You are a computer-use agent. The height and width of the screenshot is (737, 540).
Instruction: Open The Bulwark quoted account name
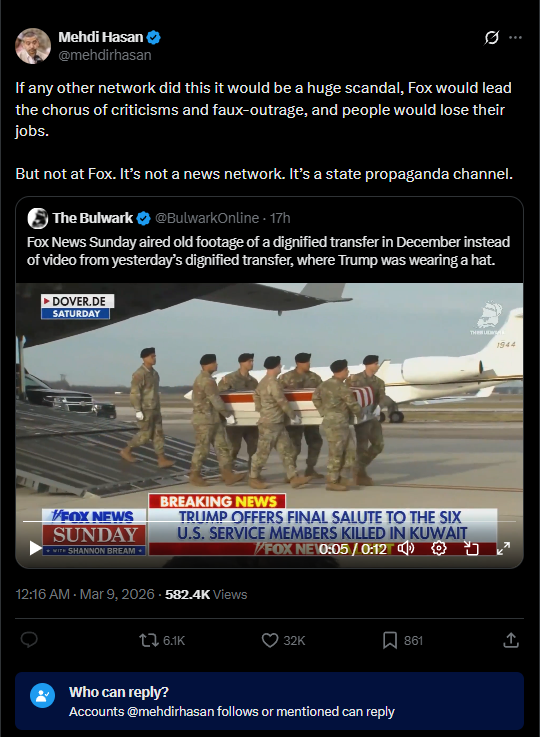coord(93,218)
